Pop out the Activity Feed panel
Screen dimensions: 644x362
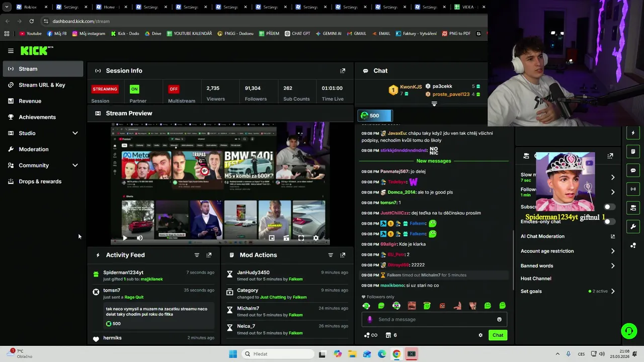coord(209,255)
